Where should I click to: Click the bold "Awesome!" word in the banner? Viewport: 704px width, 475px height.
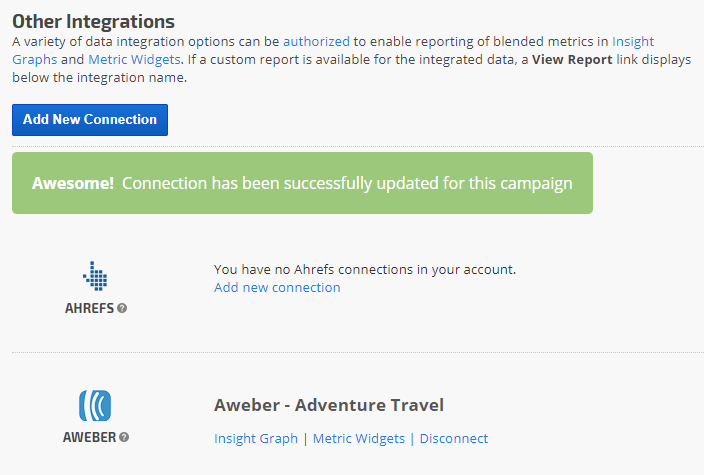[x=73, y=184]
